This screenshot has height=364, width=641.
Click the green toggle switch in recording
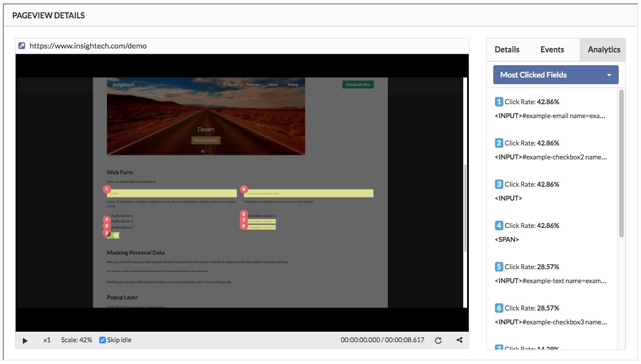[114, 235]
